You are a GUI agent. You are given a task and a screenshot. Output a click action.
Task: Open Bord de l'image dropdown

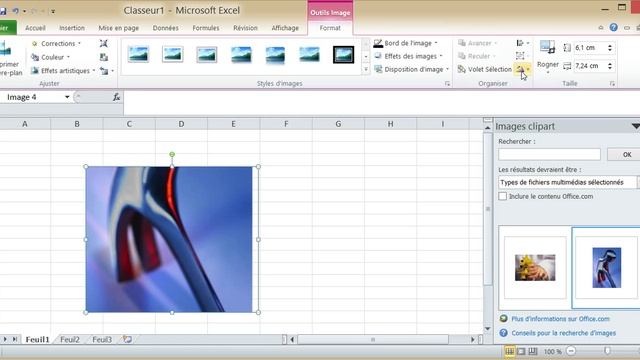(x=436, y=43)
